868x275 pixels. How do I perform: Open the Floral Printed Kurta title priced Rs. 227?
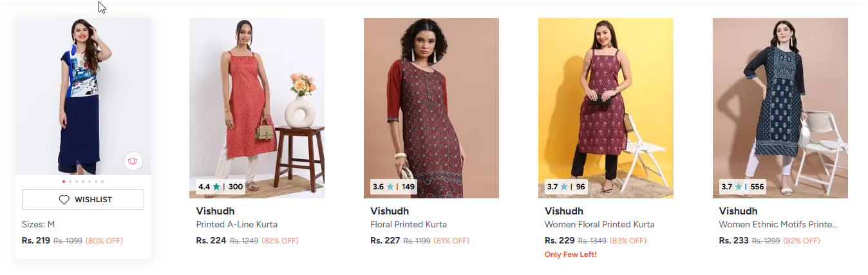(x=408, y=225)
